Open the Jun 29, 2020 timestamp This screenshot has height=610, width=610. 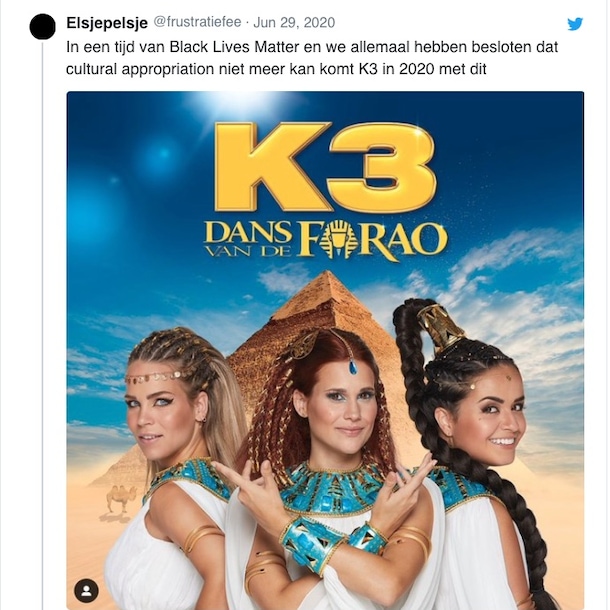[294, 22]
